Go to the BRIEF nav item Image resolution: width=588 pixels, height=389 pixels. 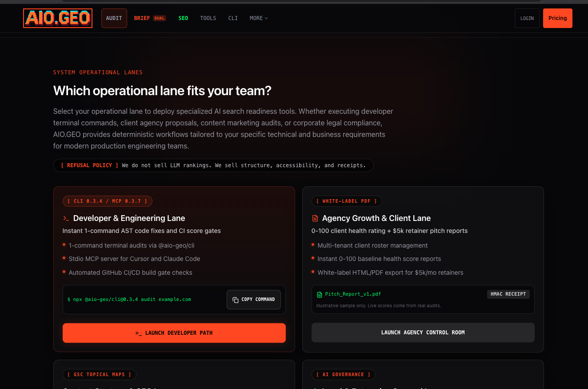pyautogui.click(x=150, y=18)
